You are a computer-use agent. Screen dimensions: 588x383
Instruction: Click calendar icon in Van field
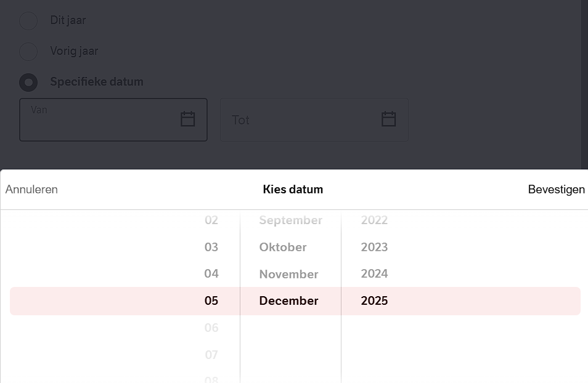click(188, 119)
